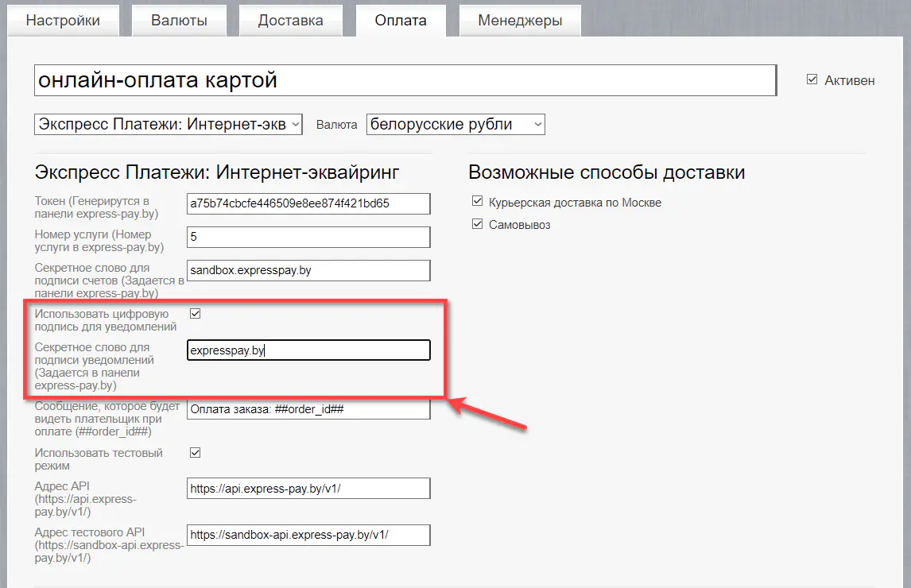Disable the Самовывоз delivery option
Image resolution: width=911 pixels, height=588 pixels.
coord(477,224)
